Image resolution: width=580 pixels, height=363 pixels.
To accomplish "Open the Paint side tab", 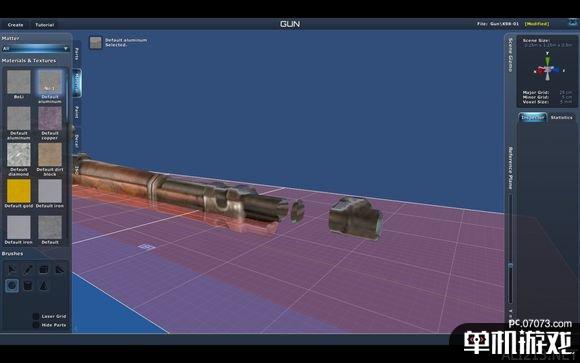I will 77,112.
